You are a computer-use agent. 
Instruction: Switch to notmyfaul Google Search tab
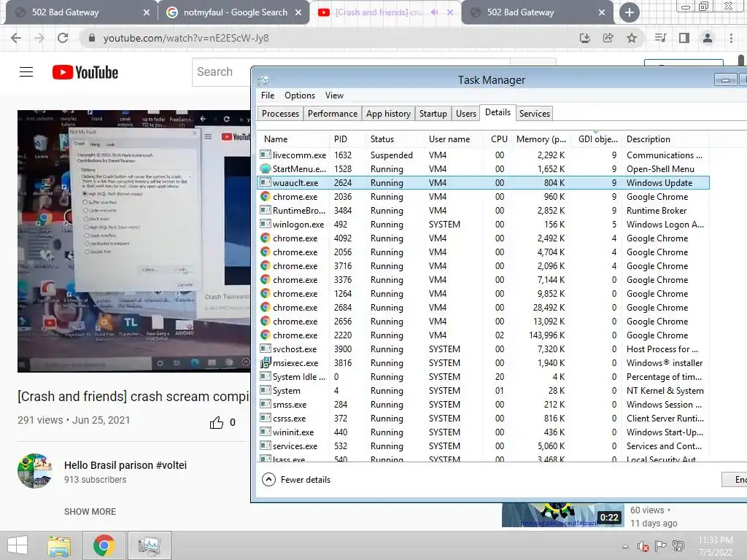click(234, 12)
